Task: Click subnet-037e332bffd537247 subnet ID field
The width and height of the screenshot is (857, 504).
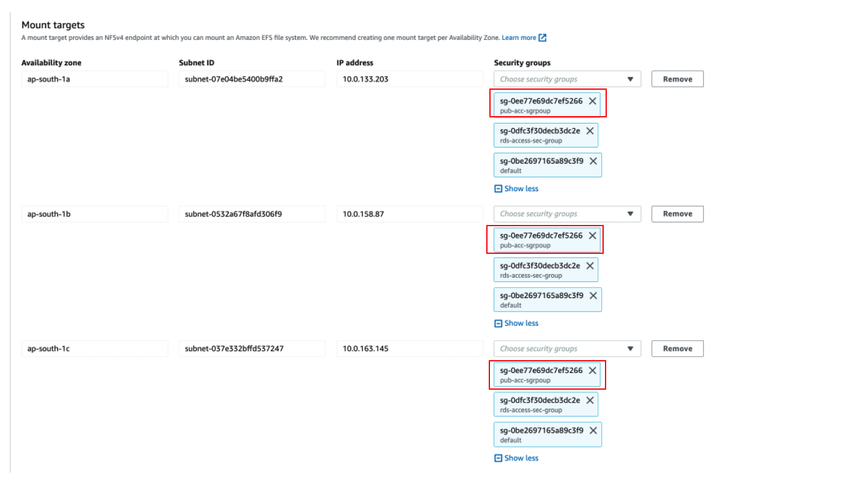Action: coord(252,348)
